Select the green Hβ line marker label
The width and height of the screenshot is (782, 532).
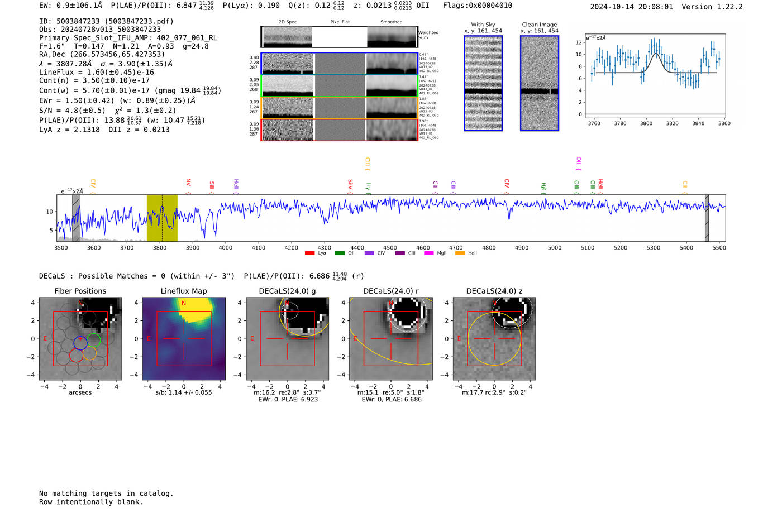coord(543,187)
